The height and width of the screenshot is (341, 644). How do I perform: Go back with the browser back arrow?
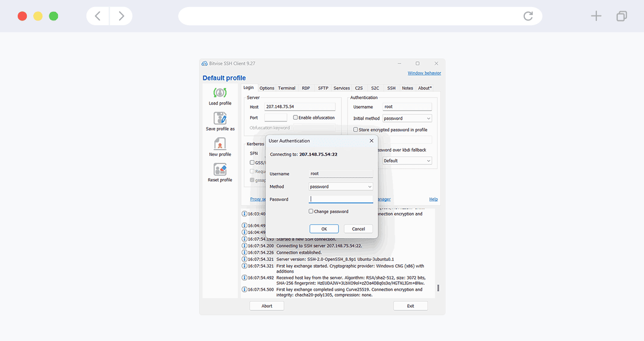point(98,16)
